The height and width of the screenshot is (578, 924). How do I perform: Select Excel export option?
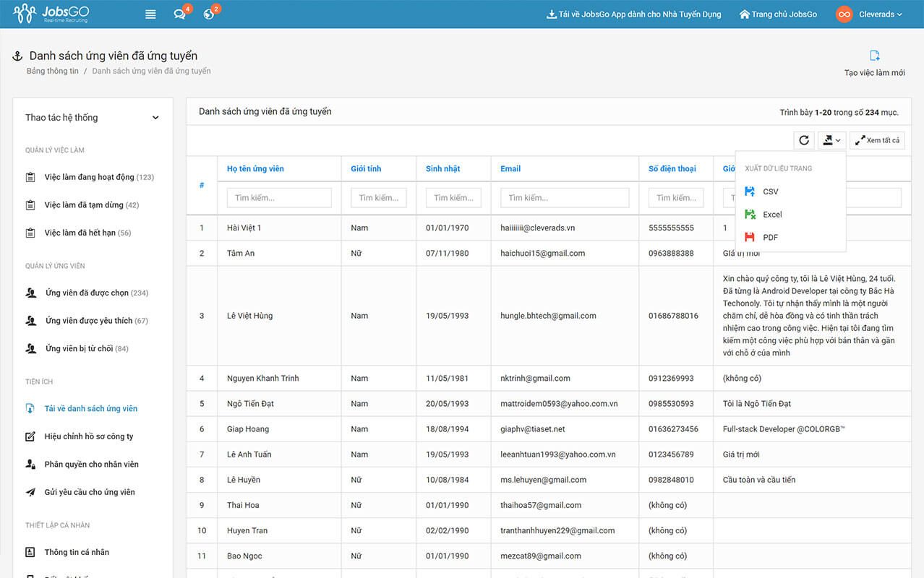pos(771,215)
